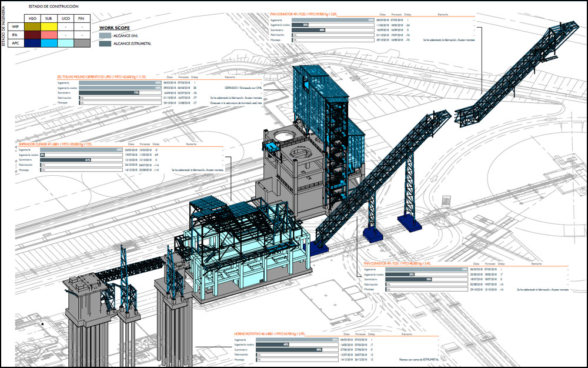Screen dimensions: 588x368
Task: Open the Work Scope legend heading
Action: (114, 27)
